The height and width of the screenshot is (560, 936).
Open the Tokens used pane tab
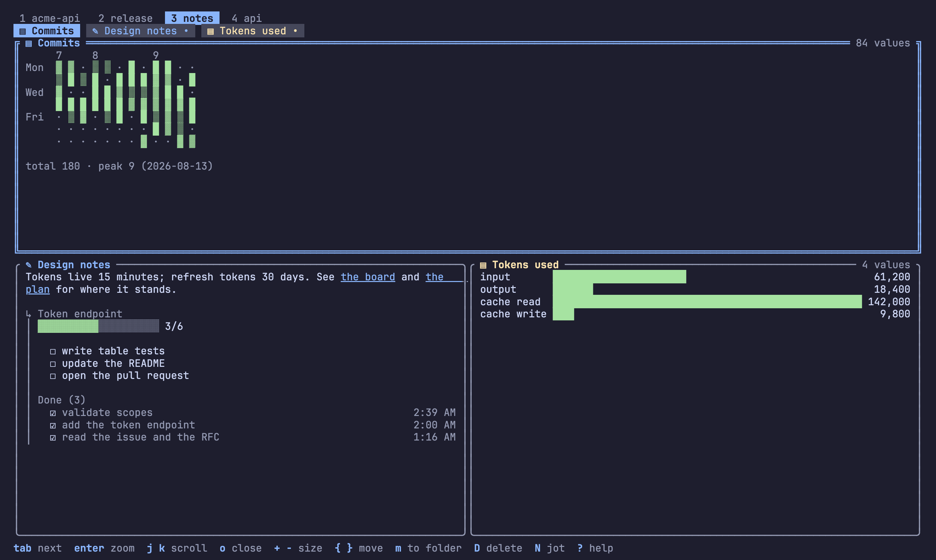(253, 31)
